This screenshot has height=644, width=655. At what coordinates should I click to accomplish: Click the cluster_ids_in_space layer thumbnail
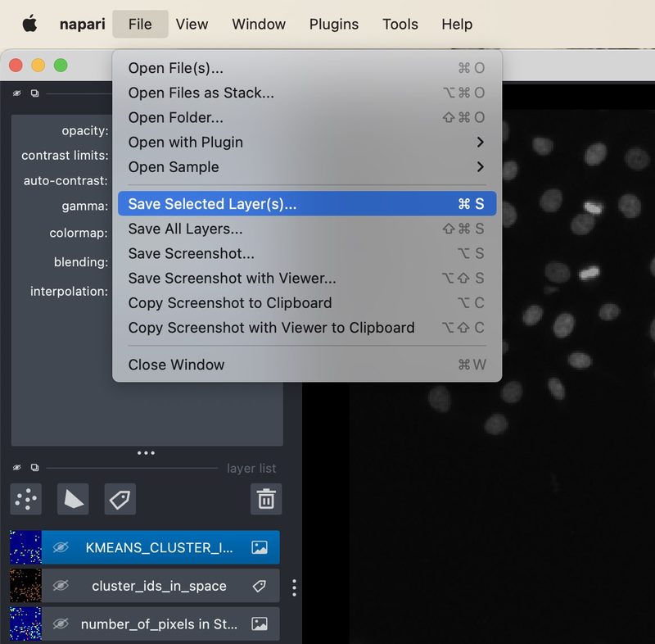tap(25, 586)
